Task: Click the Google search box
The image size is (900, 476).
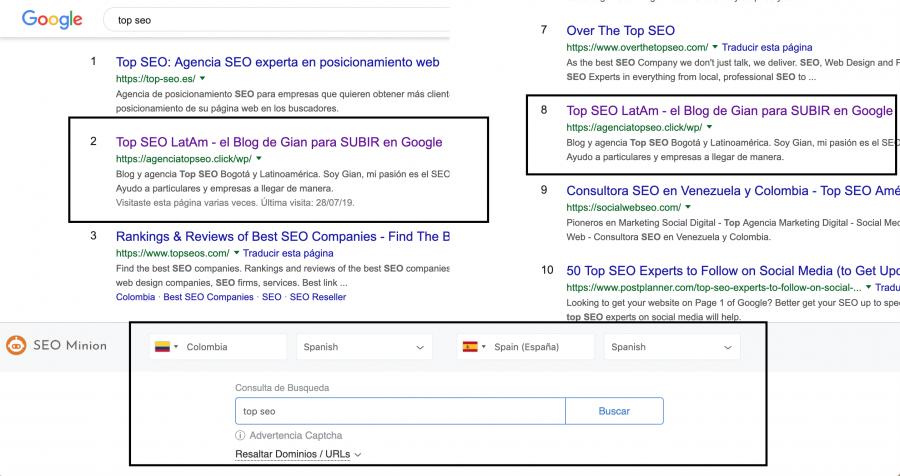Action: pos(280,19)
